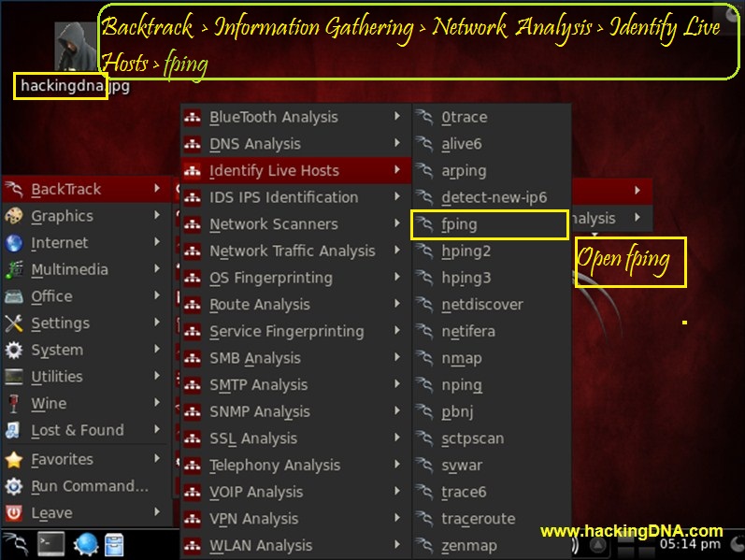Image resolution: width=745 pixels, height=560 pixels.
Task: Select sctpscan entry
Action: (492, 438)
